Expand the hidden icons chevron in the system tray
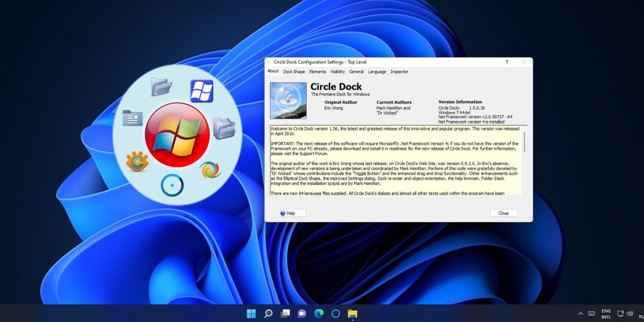 [x=580, y=313]
